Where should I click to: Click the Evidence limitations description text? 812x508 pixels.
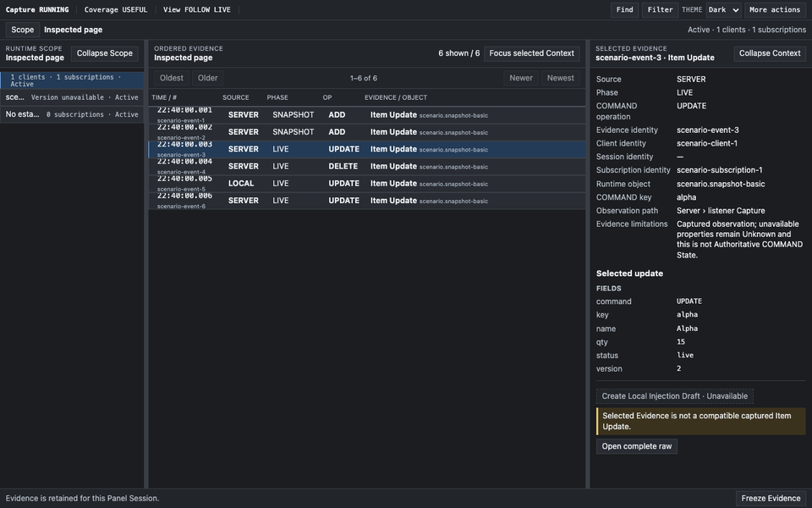click(x=739, y=240)
